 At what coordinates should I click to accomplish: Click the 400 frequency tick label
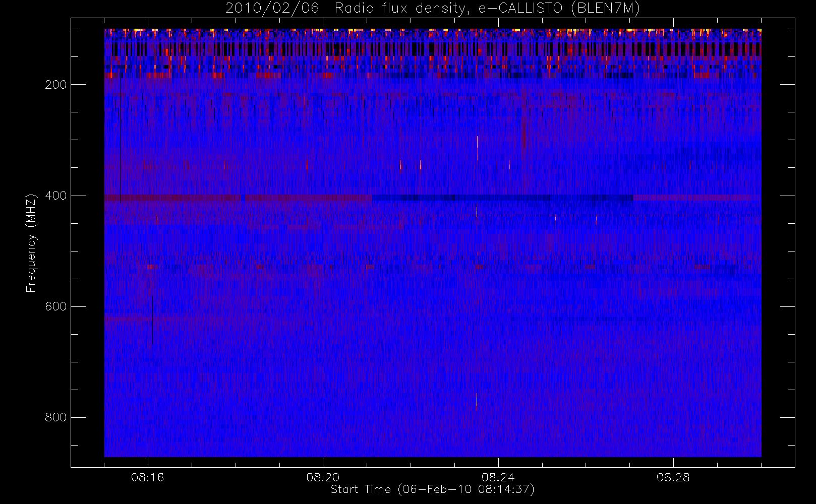(x=55, y=196)
